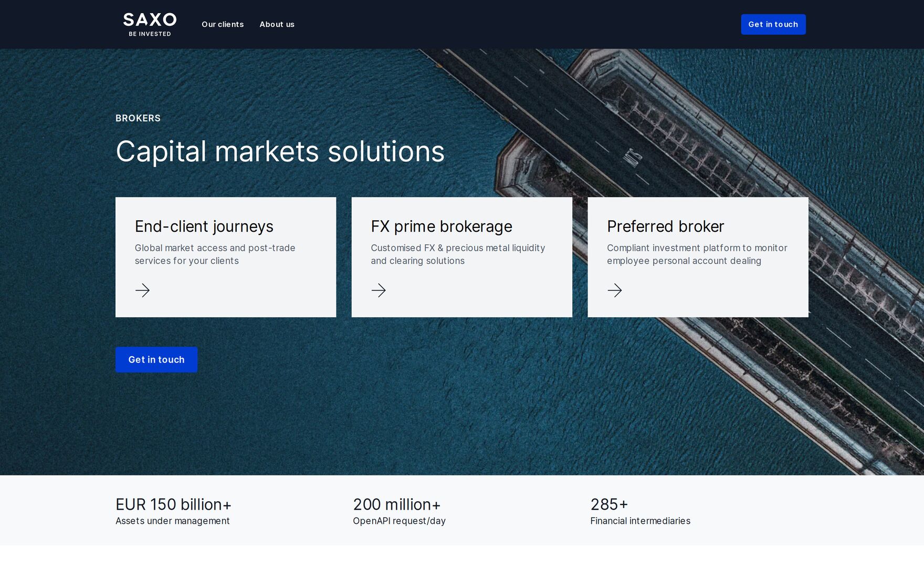This screenshot has width=924, height=578.
Task: Open the About us menu
Action: coord(277,24)
